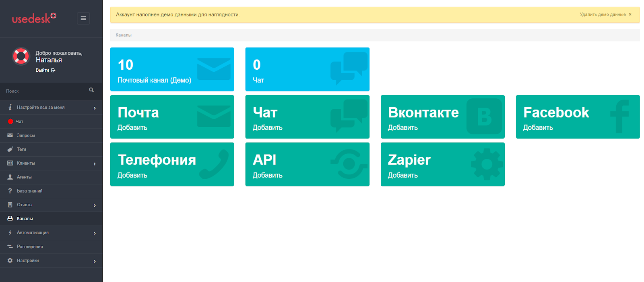
Task: Click the Выйти logout link
Action: tap(45, 70)
